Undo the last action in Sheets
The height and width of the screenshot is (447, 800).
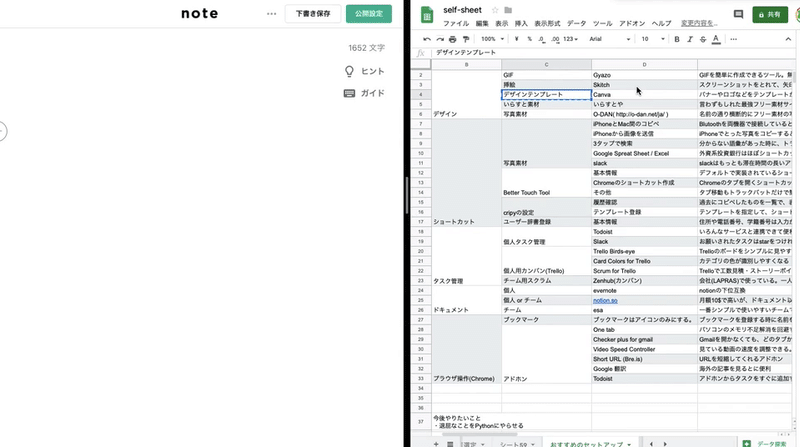click(x=427, y=39)
